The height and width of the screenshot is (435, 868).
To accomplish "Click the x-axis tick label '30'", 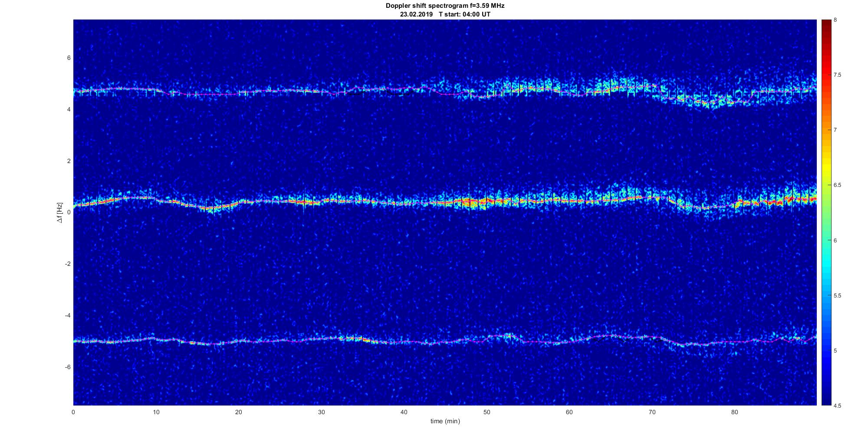I will click(x=321, y=412).
